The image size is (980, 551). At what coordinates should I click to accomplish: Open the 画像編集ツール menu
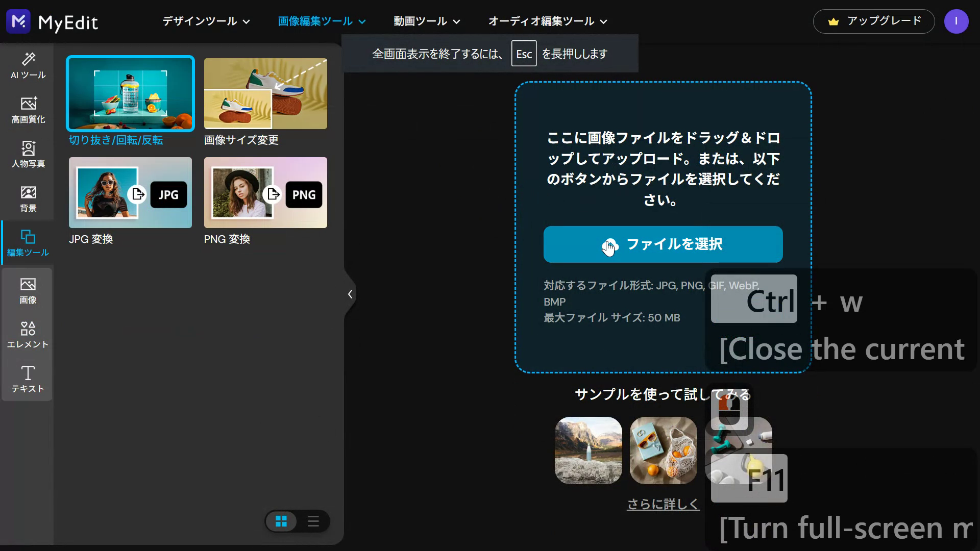322,21
